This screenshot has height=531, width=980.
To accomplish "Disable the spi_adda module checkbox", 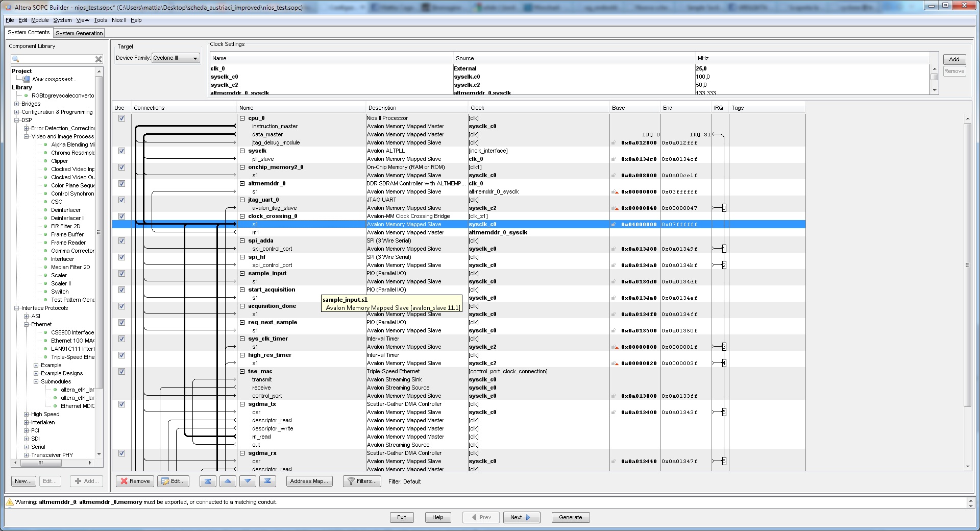I will [x=121, y=240].
